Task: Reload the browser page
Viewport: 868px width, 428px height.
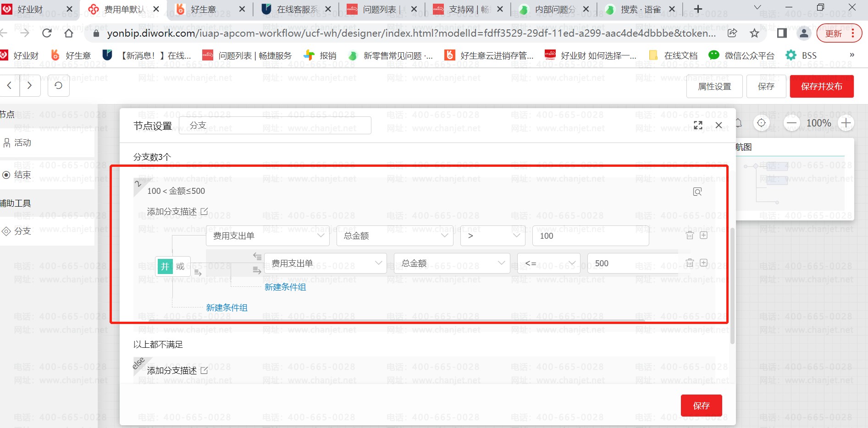Action: 47,33
